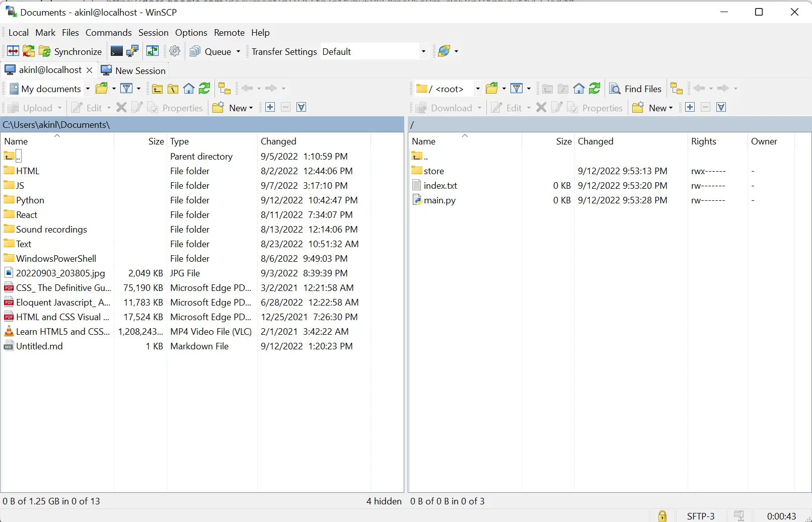Click the local Open Directory folder icon
812x522 pixels.
coord(102,89)
